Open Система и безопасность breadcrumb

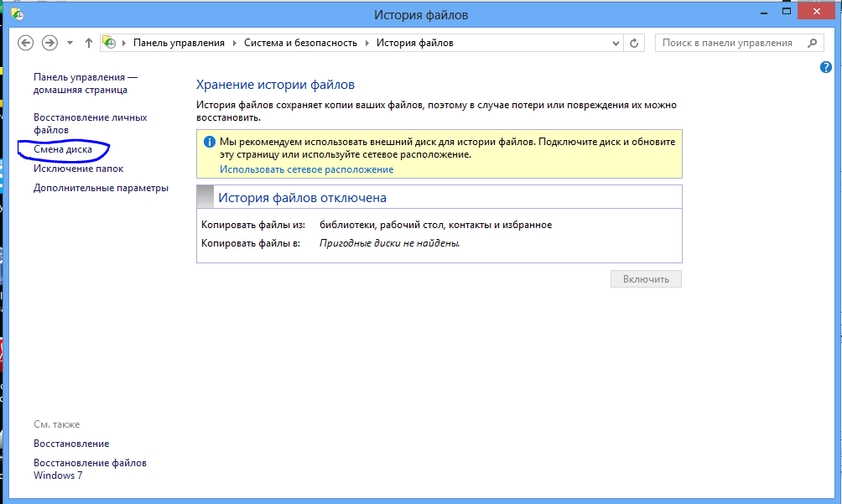coord(300,43)
